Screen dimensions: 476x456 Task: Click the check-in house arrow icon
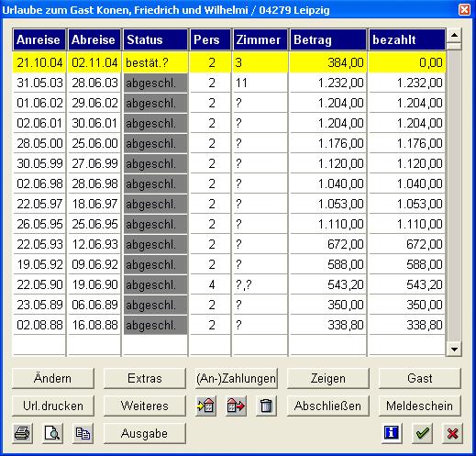click(205, 406)
